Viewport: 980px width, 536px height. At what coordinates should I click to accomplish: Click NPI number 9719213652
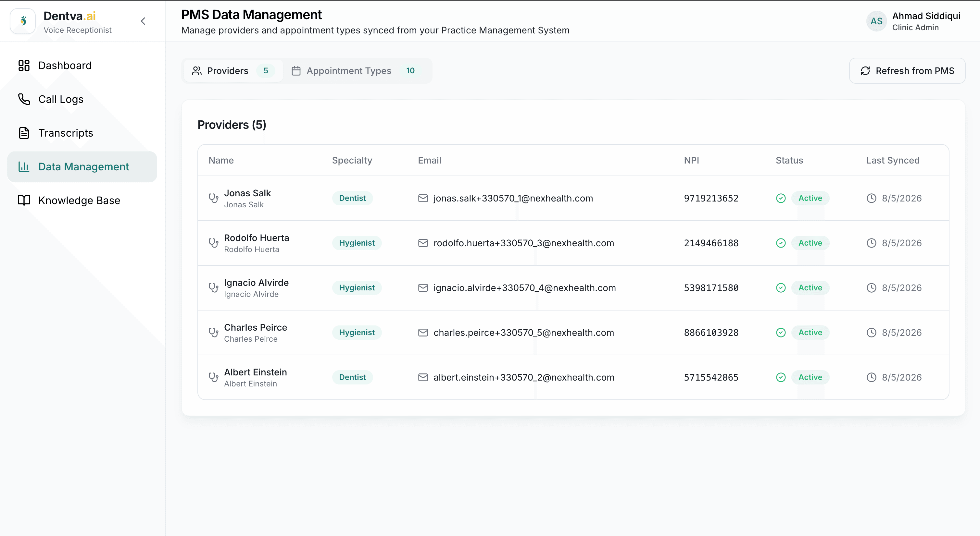pos(711,199)
